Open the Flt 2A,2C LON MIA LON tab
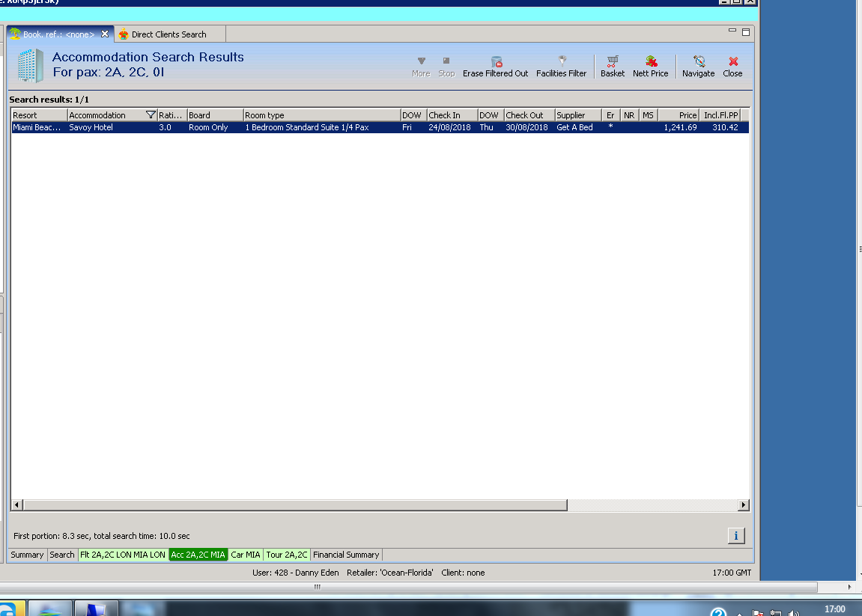862x616 pixels. pyautogui.click(x=123, y=555)
